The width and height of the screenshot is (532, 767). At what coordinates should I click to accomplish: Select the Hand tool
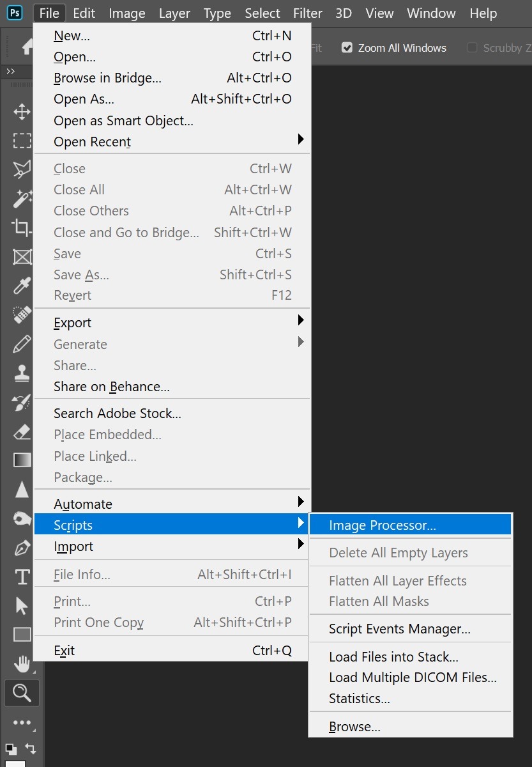22,663
